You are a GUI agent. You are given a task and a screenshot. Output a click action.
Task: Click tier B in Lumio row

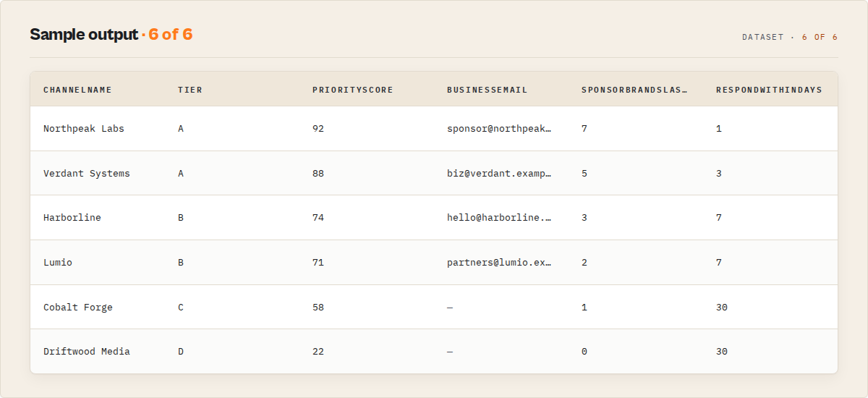point(181,263)
